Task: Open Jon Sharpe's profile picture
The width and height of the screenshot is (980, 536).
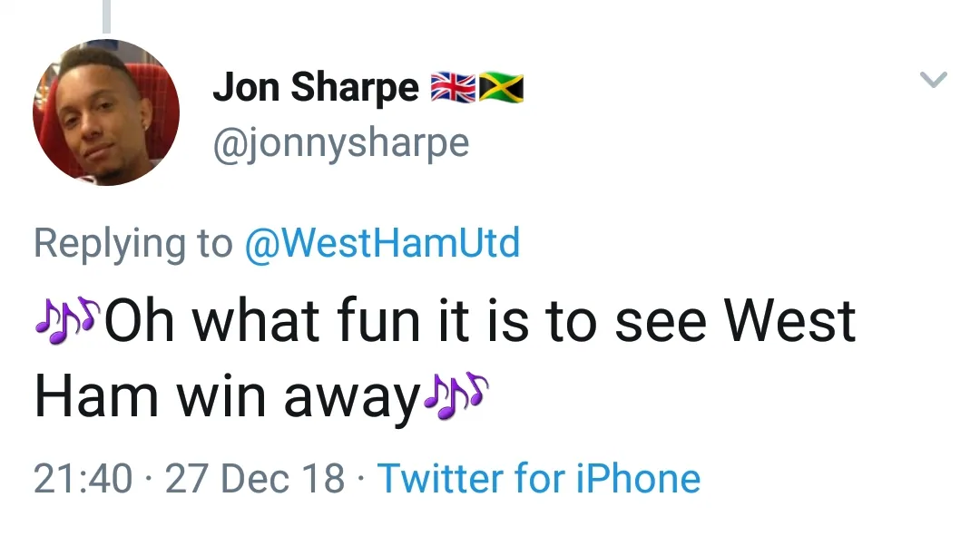Action: click(106, 113)
